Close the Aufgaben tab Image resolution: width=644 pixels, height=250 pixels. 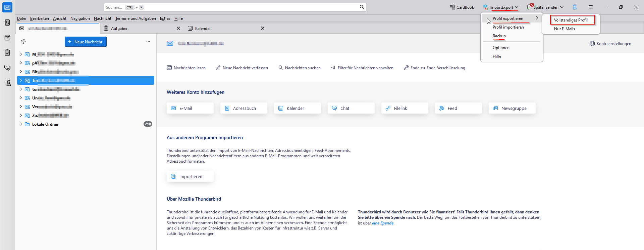[x=178, y=29]
